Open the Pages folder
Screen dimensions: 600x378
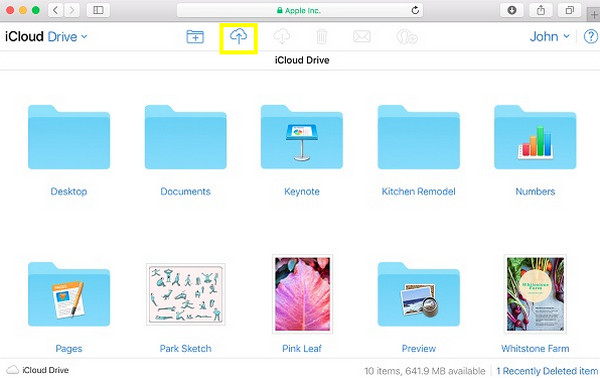(x=69, y=294)
